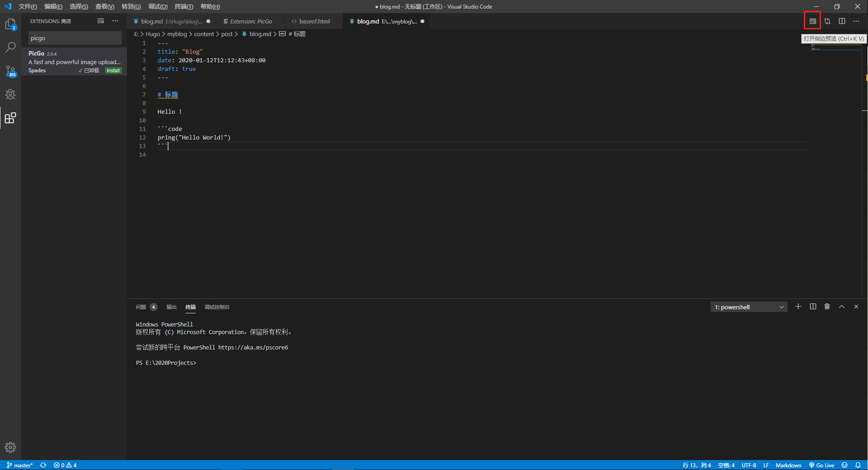
Task: Open the 帮助(H) menu
Action: click(x=210, y=6)
